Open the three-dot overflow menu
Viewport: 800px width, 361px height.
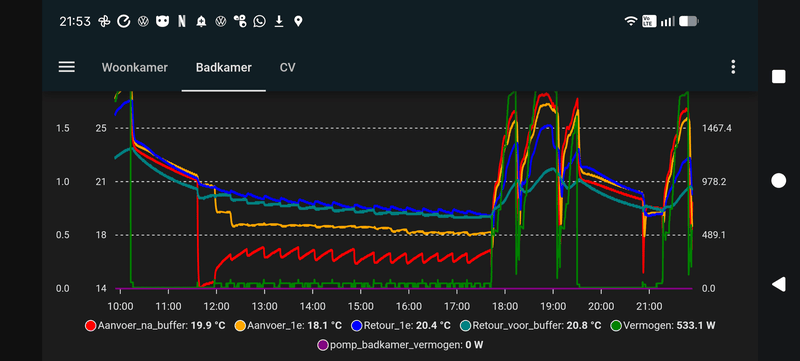click(x=733, y=67)
